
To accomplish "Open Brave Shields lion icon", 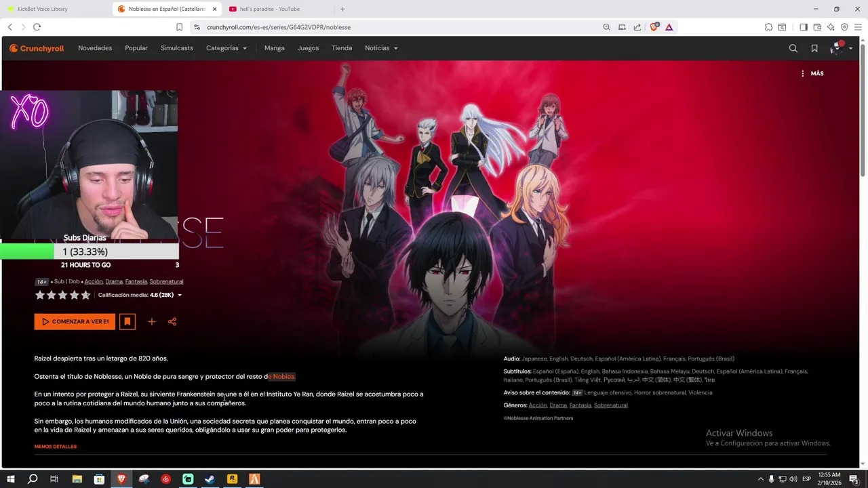I will [x=655, y=27].
